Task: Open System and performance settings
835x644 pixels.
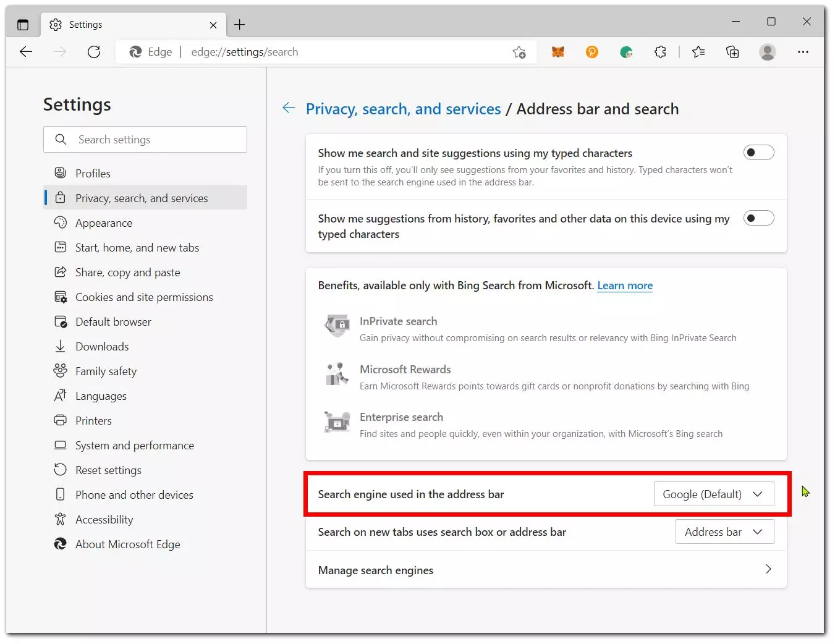Action: click(x=145, y=445)
